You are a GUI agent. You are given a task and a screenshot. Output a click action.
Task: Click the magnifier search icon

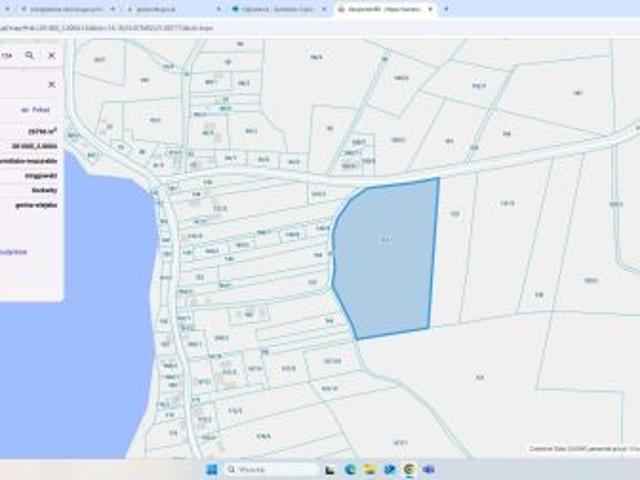30,56
